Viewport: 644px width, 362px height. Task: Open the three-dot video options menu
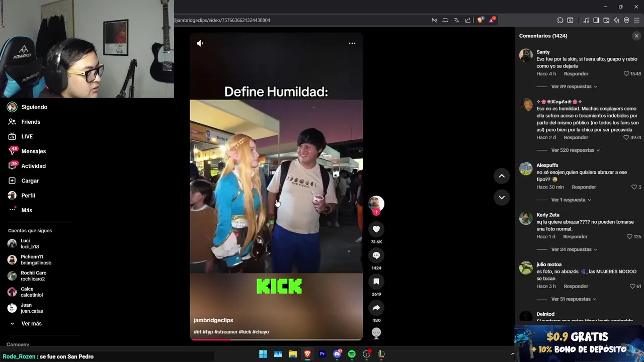point(352,43)
